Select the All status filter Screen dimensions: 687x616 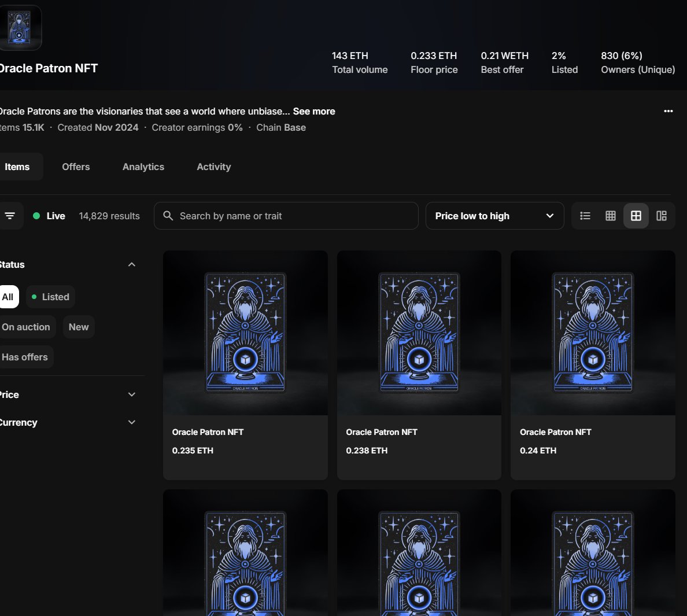tap(8, 297)
